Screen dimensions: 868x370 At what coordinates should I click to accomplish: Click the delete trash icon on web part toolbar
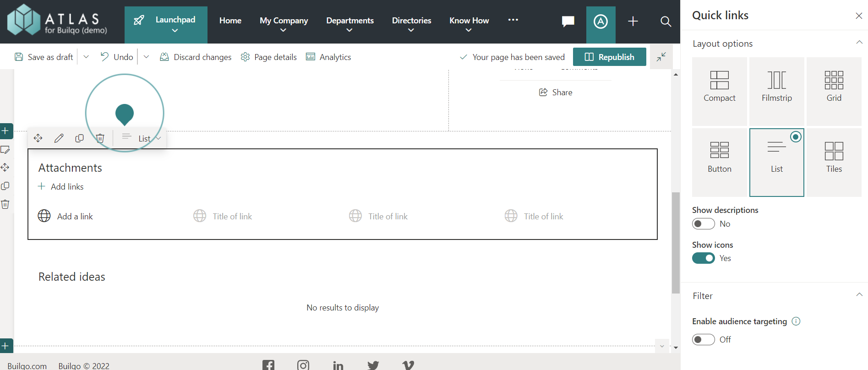pyautogui.click(x=100, y=138)
